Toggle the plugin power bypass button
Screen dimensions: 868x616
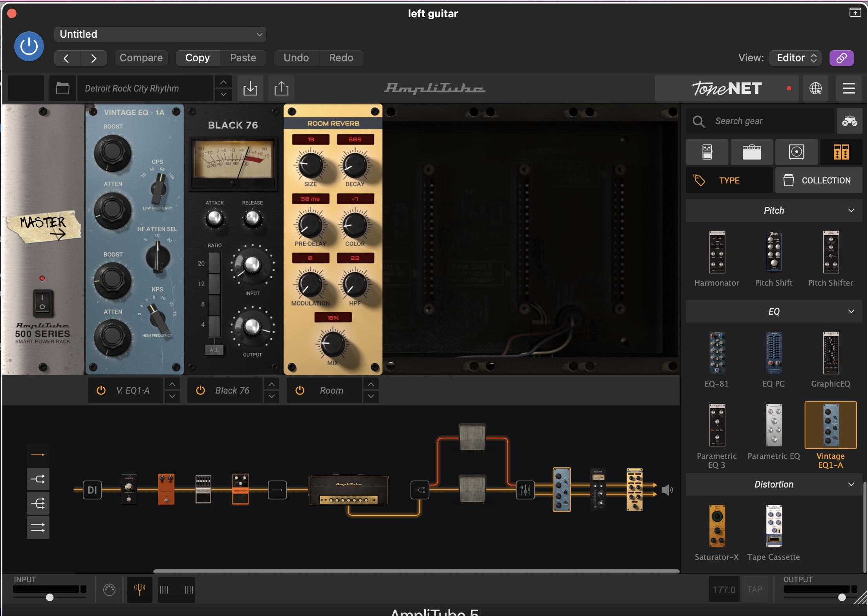[x=29, y=46]
